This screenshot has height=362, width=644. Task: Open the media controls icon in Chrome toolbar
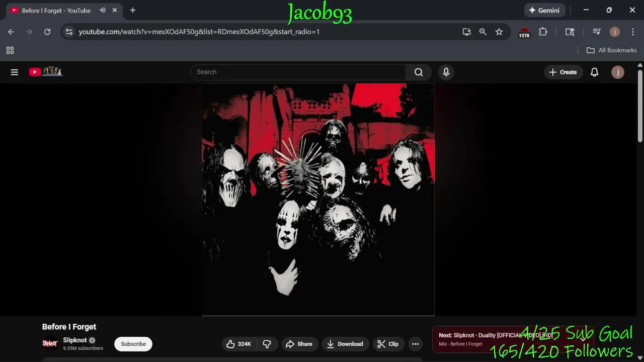tap(597, 32)
